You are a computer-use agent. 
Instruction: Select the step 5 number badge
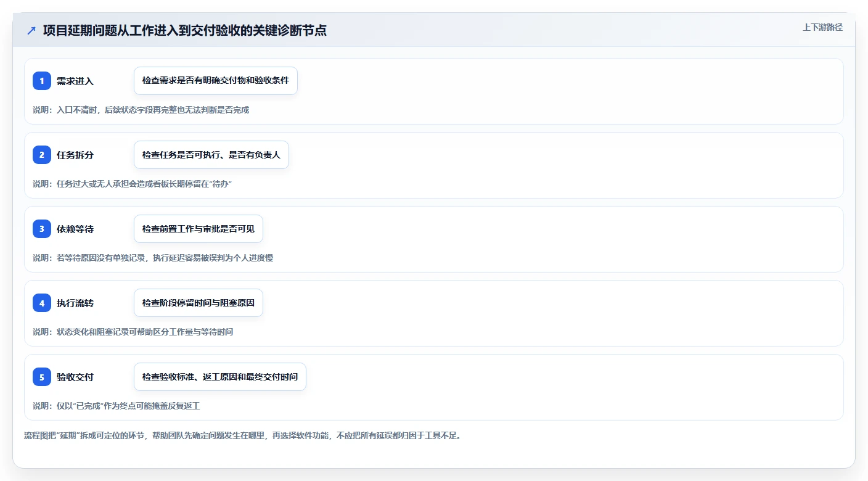click(x=42, y=377)
